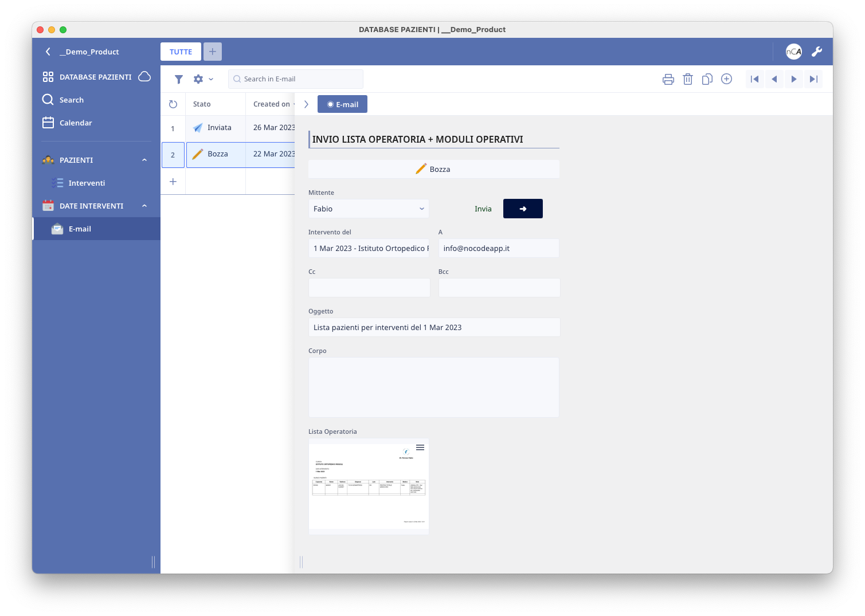This screenshot has width=865, height=616.
Task: Click the A recipient email field
Action: click(499, 248)
